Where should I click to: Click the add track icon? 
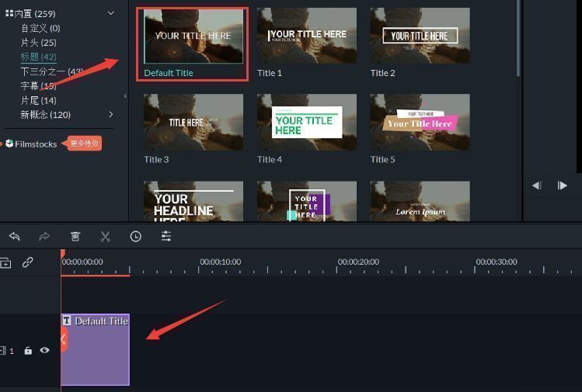pos(5,263)
